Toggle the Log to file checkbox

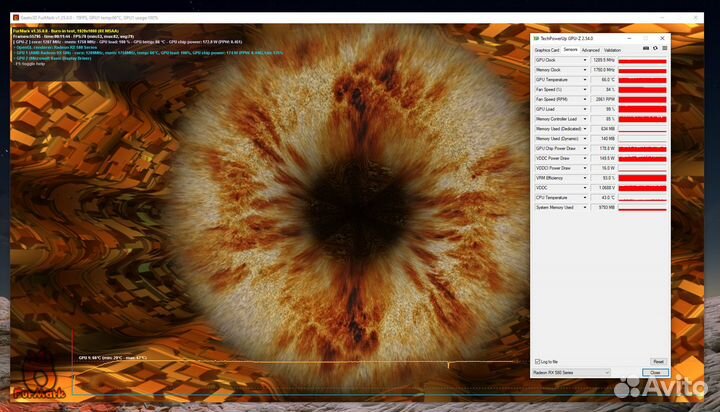(x=537, y=361)
